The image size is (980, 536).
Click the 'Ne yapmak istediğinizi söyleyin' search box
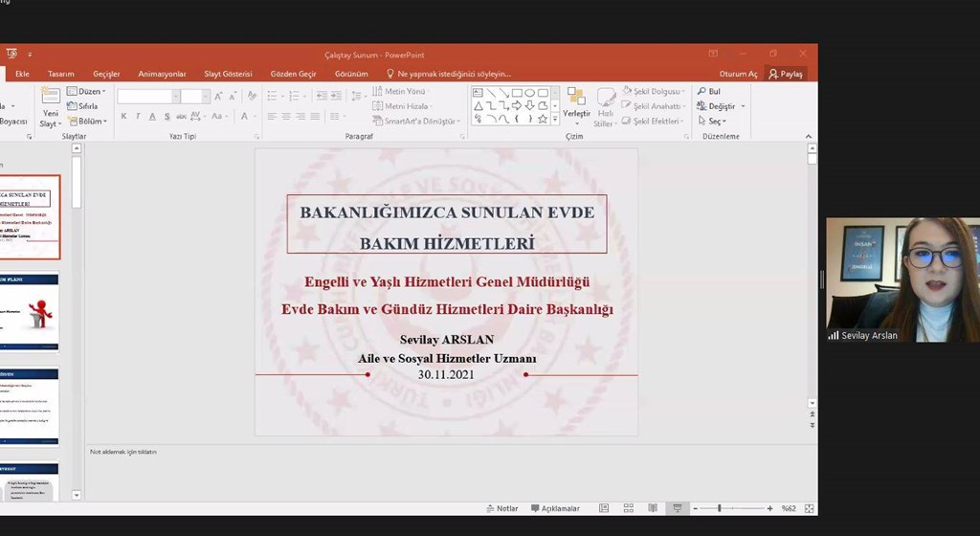[449, 74]
